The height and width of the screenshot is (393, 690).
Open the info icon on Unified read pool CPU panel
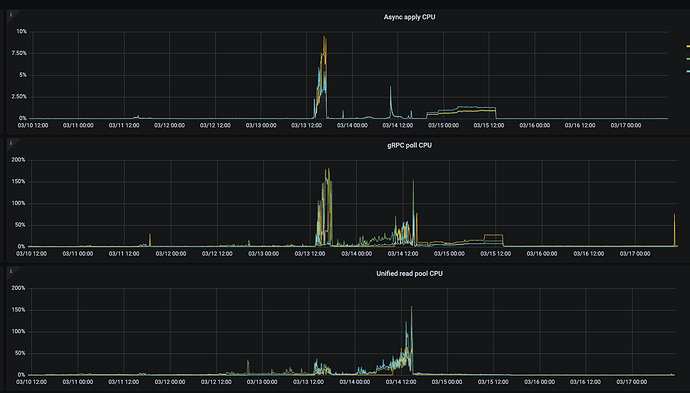click(x=11, y=271)
